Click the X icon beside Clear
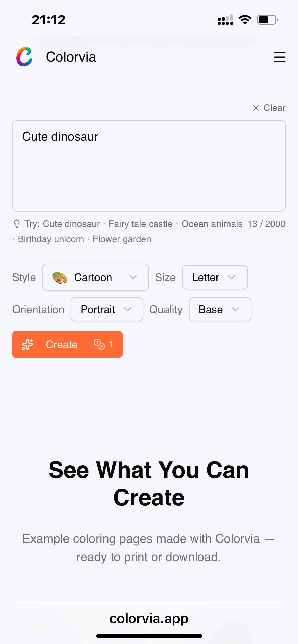 255,108
